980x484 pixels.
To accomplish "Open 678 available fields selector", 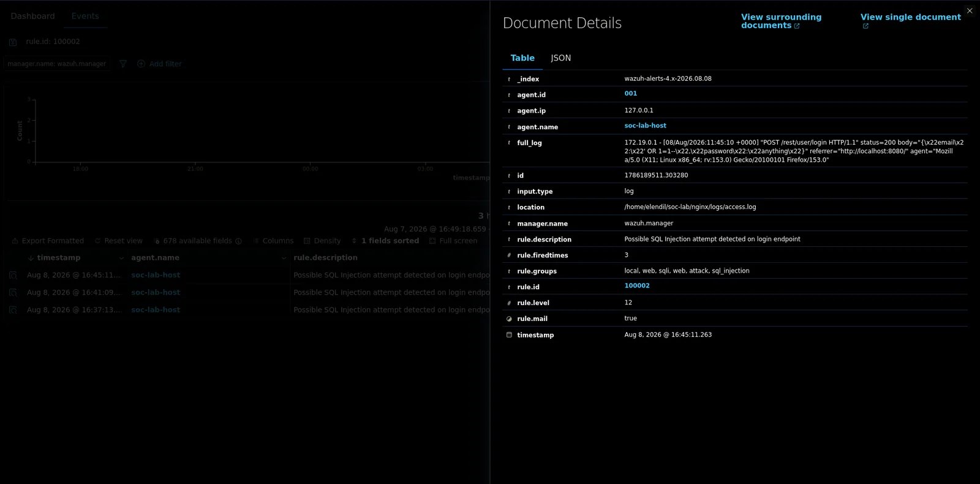I will (x=198, y=241).
